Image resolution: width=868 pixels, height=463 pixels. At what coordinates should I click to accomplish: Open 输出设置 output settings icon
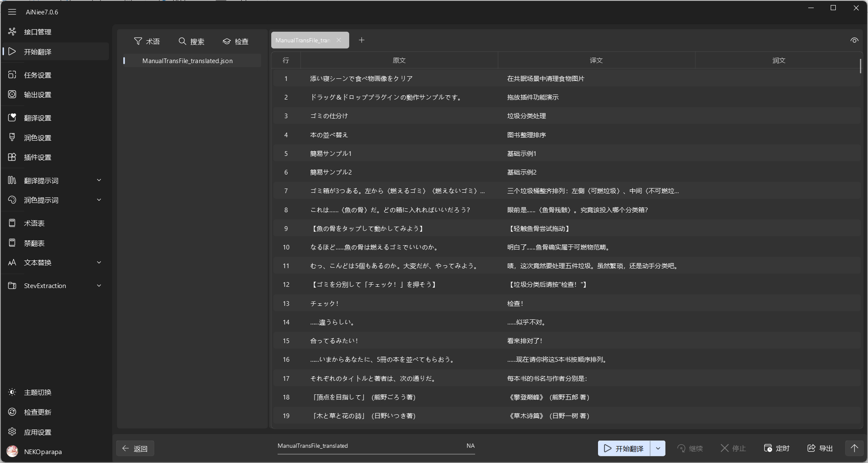click(12, 94)
